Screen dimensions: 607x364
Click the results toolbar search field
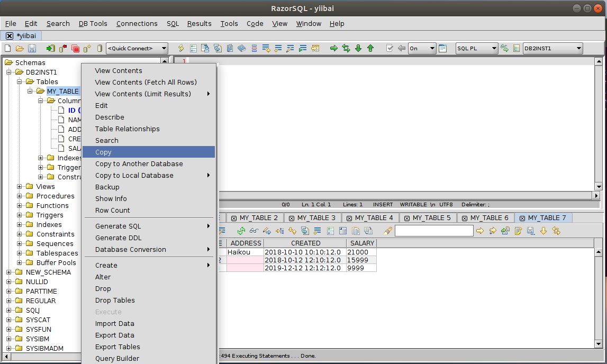tap(434, 231)
